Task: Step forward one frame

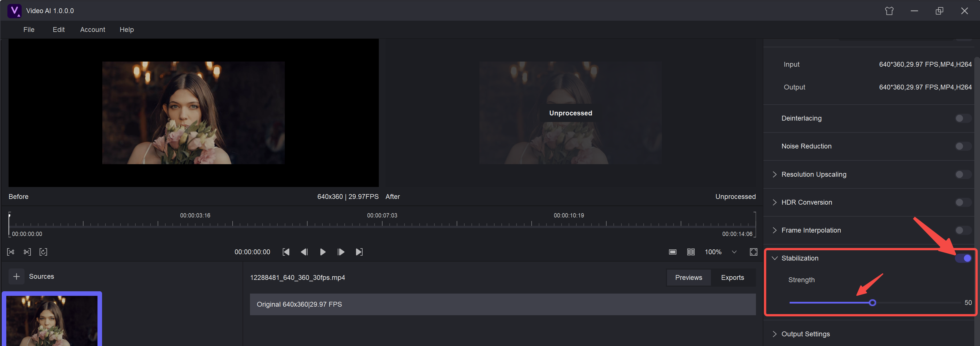Action: coord(341,252)
